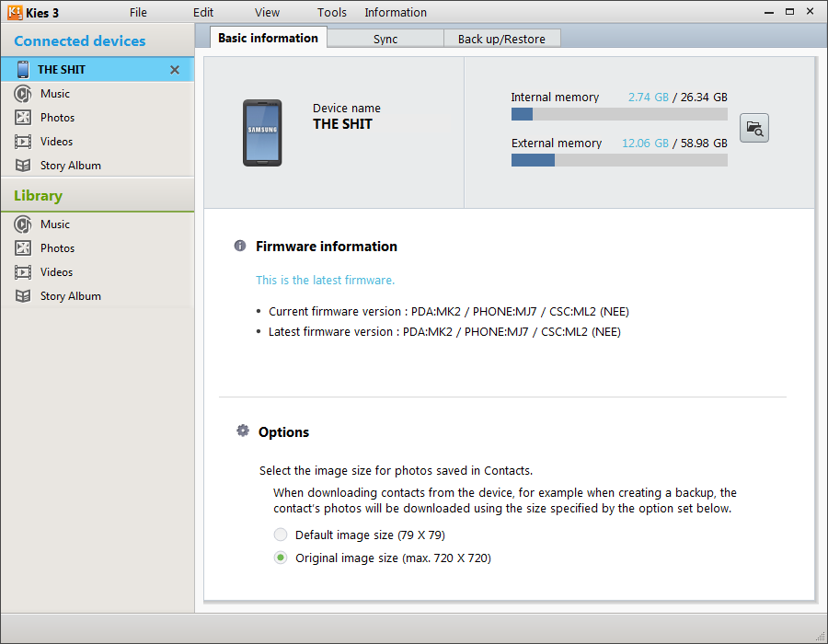Click the Options gear icon
The image size is (828, 644).
click(242, 431)
